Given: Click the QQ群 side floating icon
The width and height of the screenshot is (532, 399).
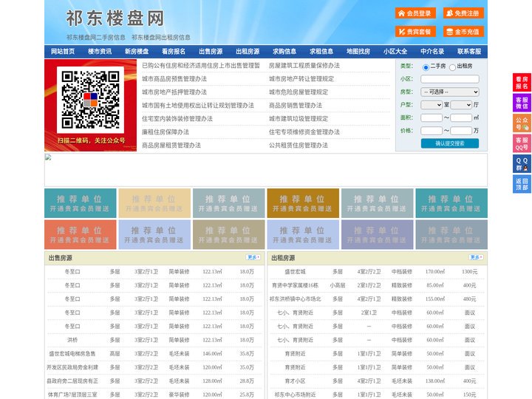Looking at the screenshot, I should pyautogui.click(x=522, y=164).
